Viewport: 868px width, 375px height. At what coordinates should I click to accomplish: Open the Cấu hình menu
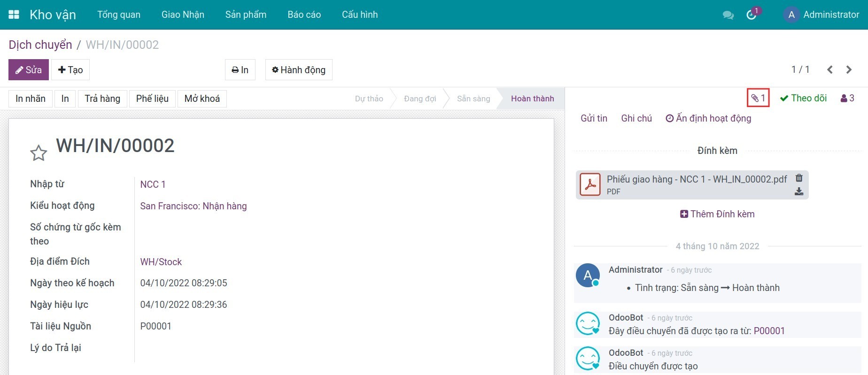tap(359, 15)
